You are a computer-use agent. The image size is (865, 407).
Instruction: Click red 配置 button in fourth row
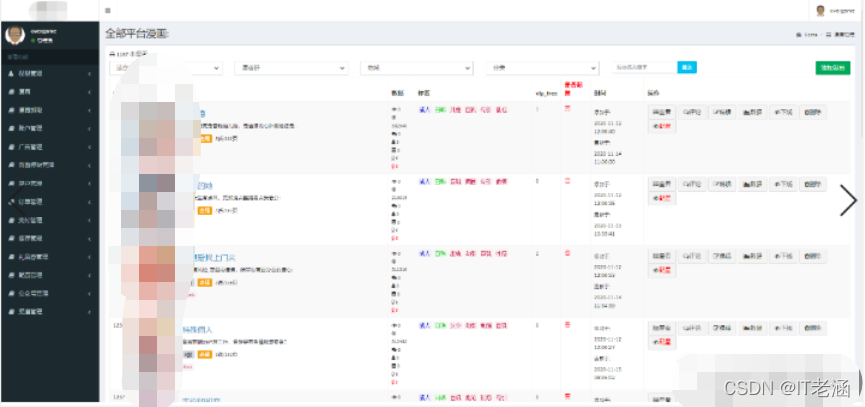coord(661,342)
